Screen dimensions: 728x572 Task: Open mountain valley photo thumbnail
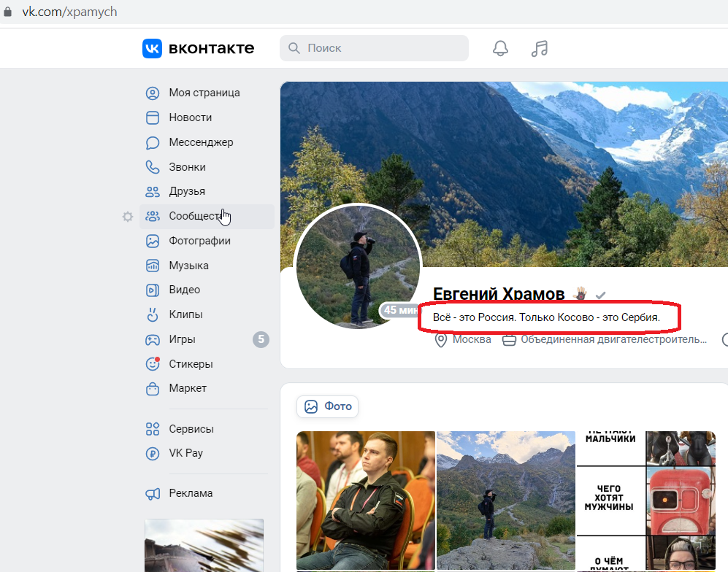506,500
